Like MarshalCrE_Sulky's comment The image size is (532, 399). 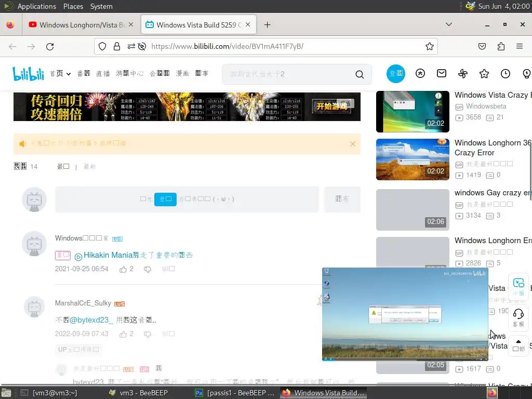[x=123, y=334]
